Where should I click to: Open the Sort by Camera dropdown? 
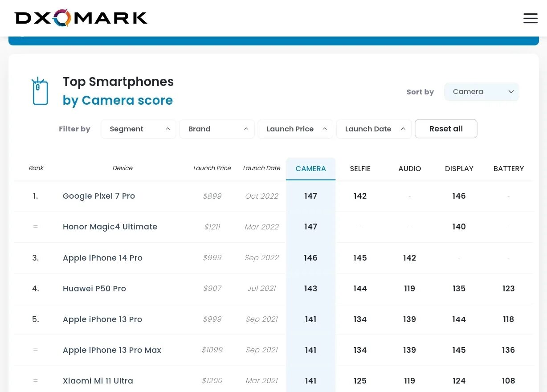(482, 91)
